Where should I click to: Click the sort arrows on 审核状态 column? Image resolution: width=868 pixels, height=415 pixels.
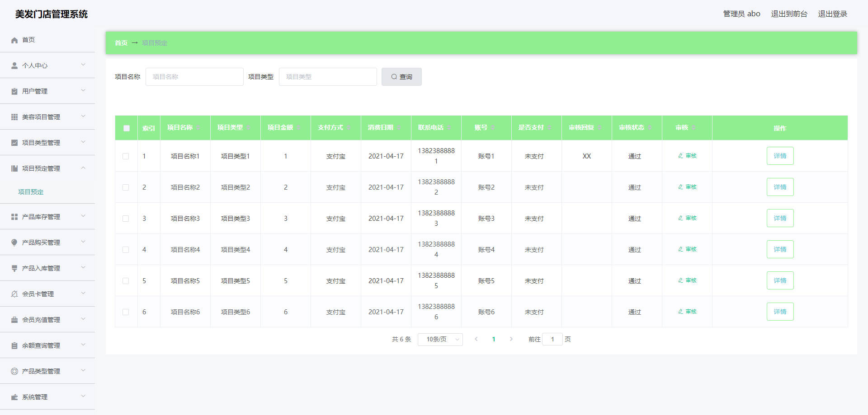coord(650,128)
